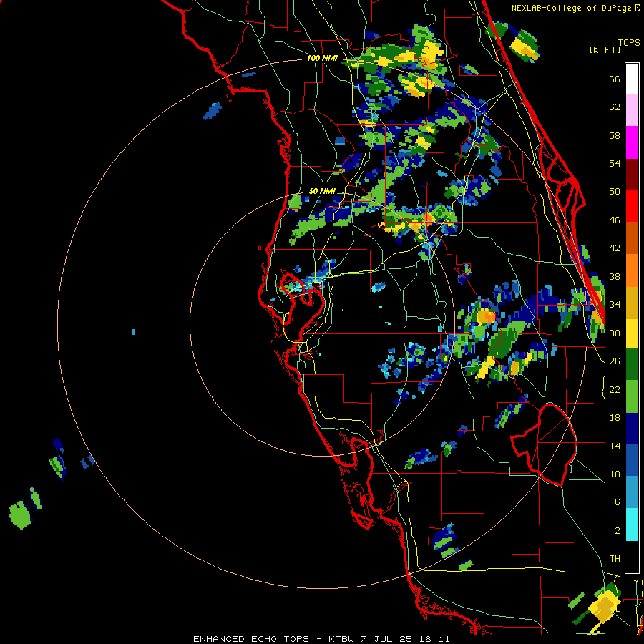Select the yellow legend swatch beside 30
644x644 pixels.
[632, 333]
